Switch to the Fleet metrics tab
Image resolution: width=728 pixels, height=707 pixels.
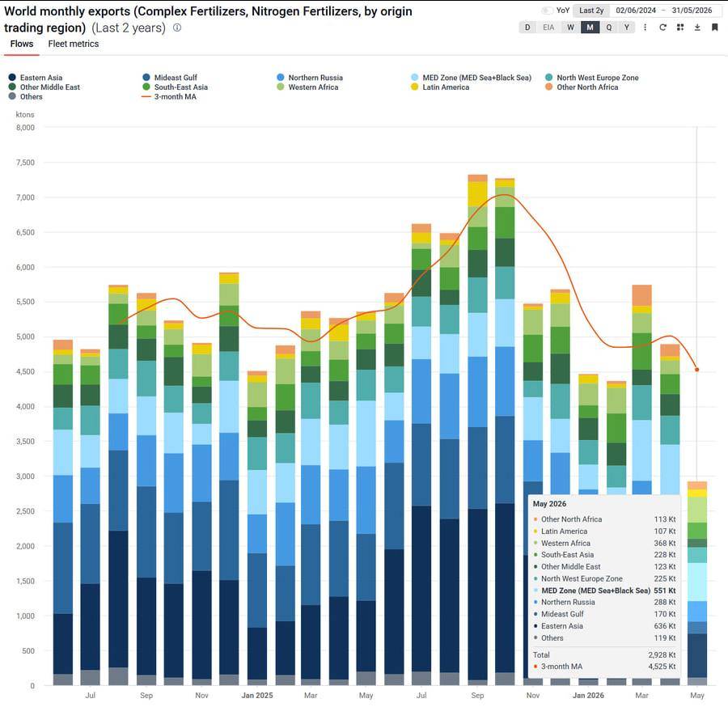point(74,44)
